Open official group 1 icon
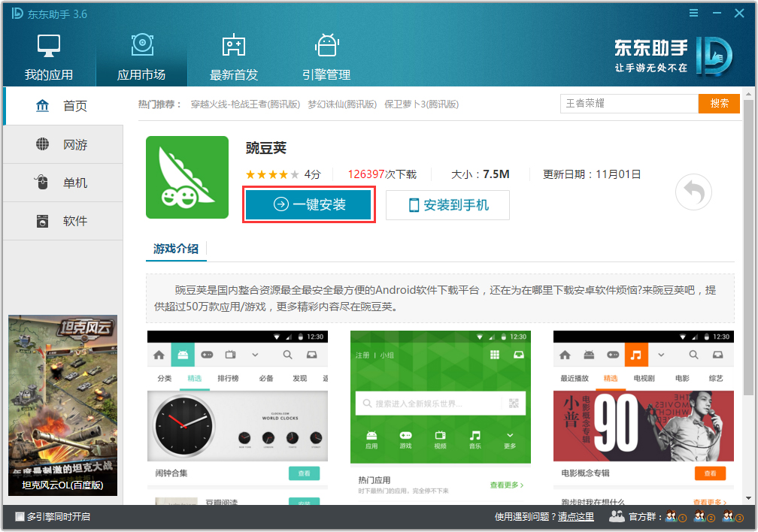The width and height of the screenshot is (758, 532). click(676, 517)
